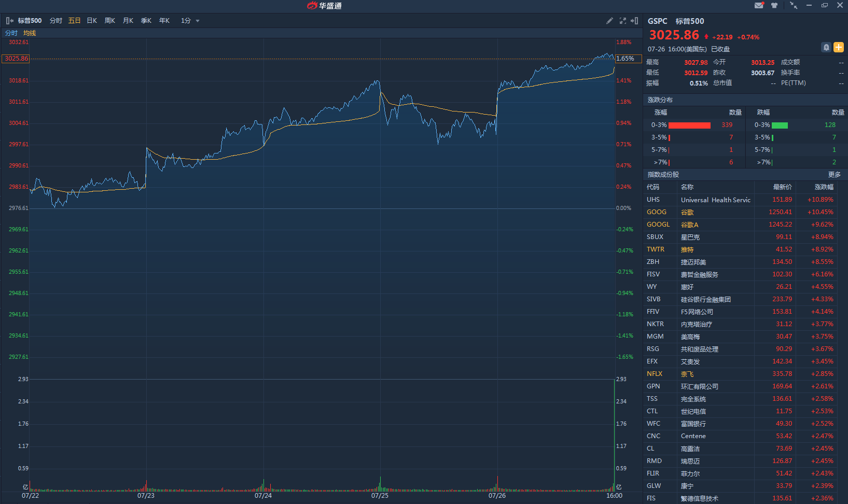Click 更多 to view more constituents
848x504 pixels.
pos(834,175)
